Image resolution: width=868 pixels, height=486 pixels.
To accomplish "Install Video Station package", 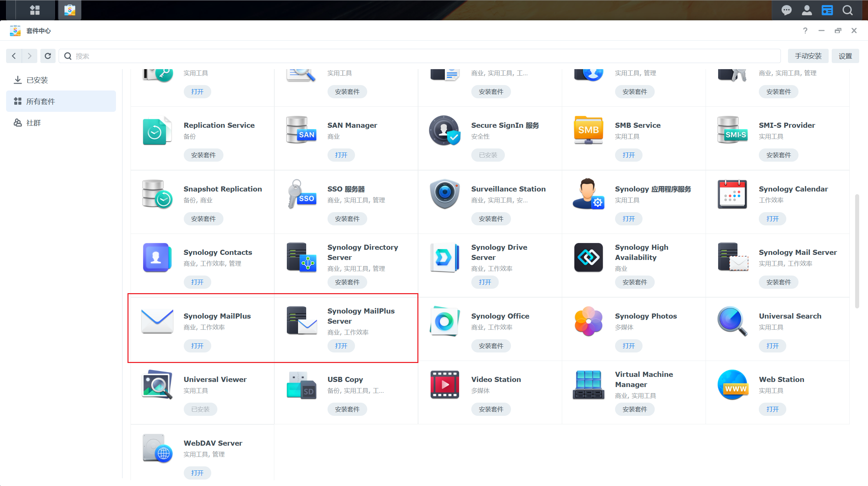I will pyautogui.click(x=491, y=409).
